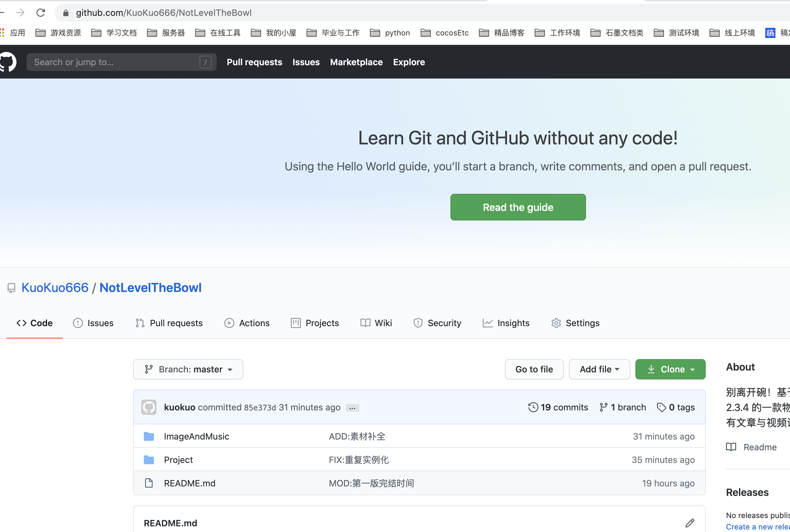Open the Insights tab
Screen dimensions: 790x532
click(x=506, y=323)
